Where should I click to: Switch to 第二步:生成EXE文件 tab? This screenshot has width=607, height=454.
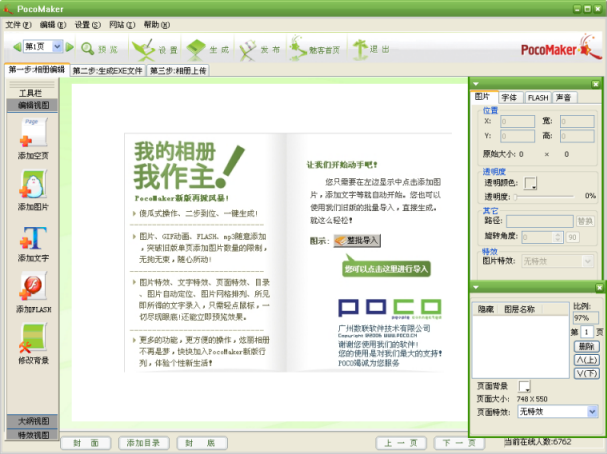pyautogui.click(x=108, y=71)
